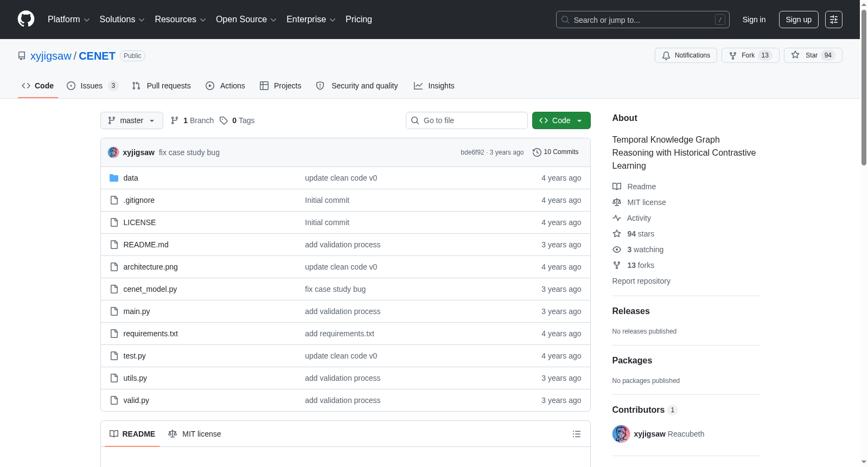Screen dimensions: 868x467
Task: Click the data folder icon
Action: (114, 178)
